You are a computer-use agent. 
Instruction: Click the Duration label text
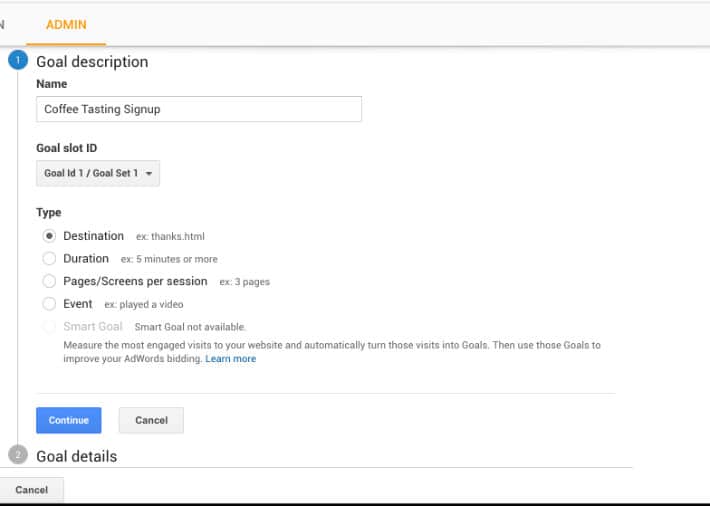click(86, 259)
